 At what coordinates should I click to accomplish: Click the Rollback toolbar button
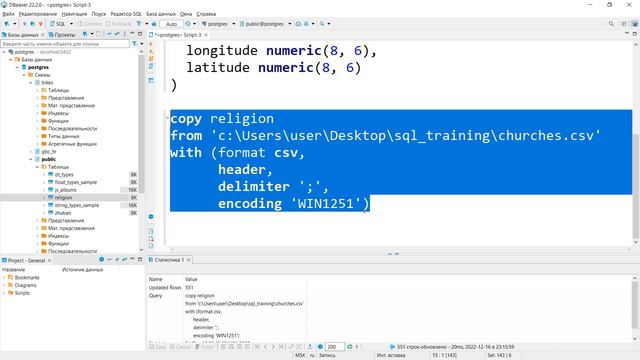click(119, 24)
